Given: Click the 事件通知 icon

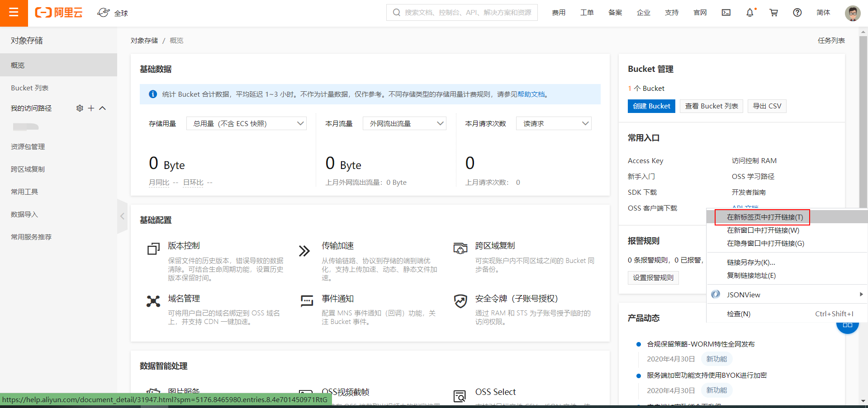Looking at the screenshot, I should coord(307,300).
